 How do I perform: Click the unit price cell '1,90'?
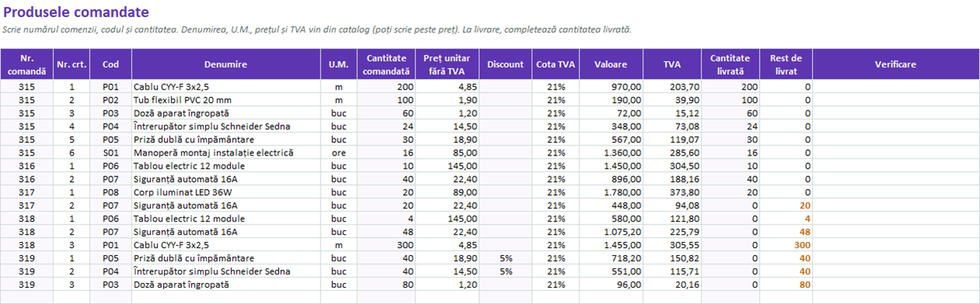(448, 100)
